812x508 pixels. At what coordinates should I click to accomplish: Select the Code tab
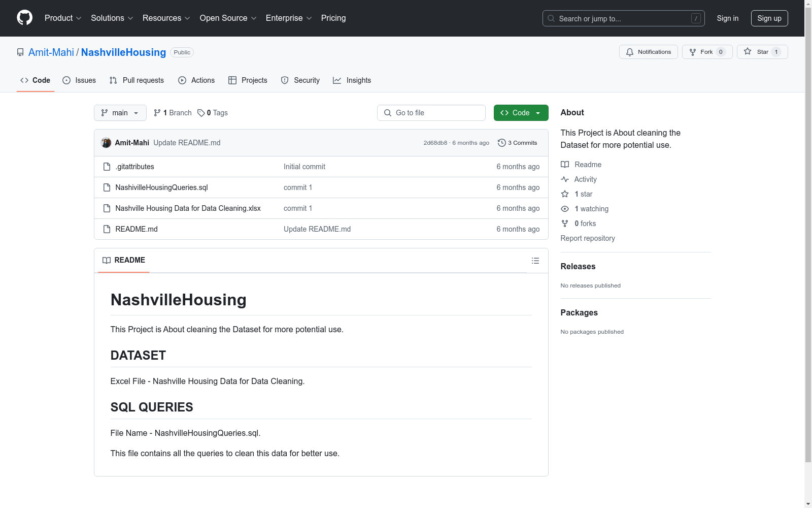(35, 80)
